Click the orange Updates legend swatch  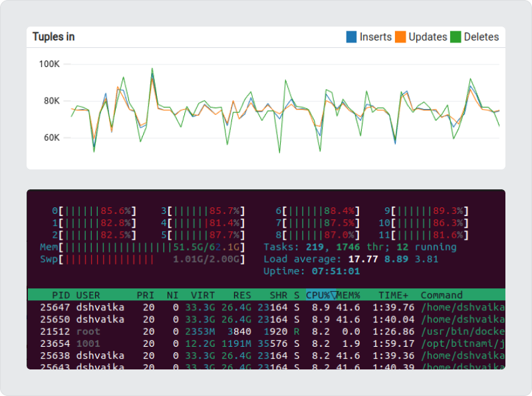[x=400, y=37]
